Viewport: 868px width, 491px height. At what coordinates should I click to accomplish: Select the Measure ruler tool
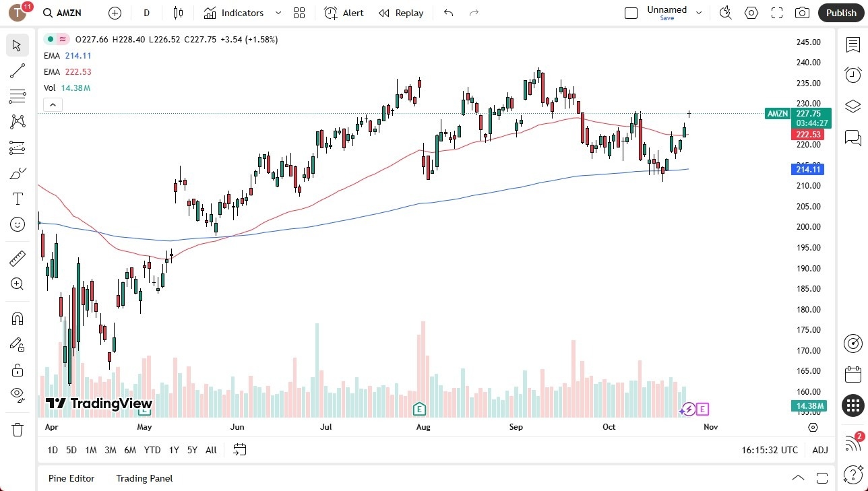click(x=18, y=258)
